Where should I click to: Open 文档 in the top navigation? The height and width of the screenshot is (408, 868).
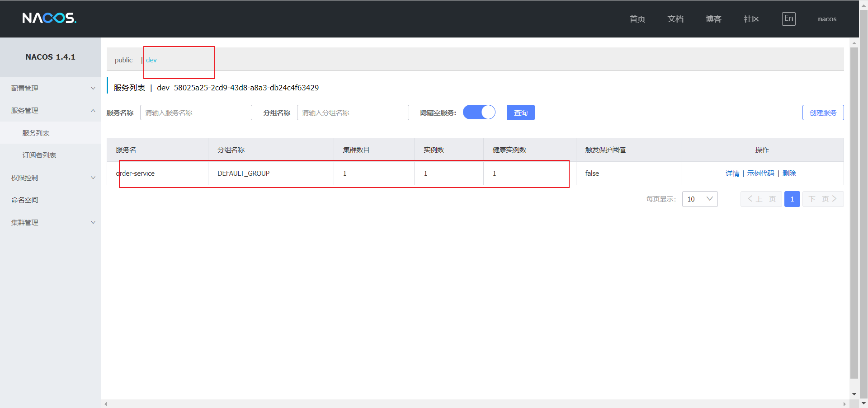tap(675, 19)
